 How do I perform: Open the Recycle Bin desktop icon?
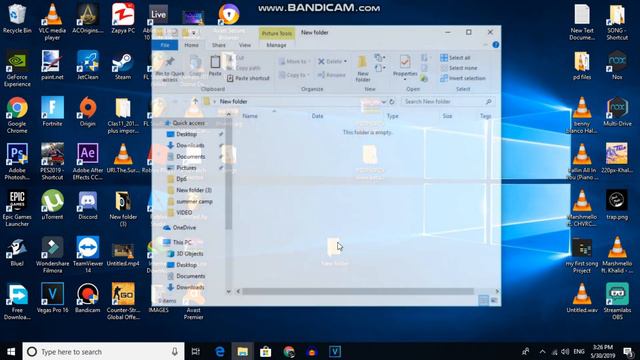click(x=17, y=19)
